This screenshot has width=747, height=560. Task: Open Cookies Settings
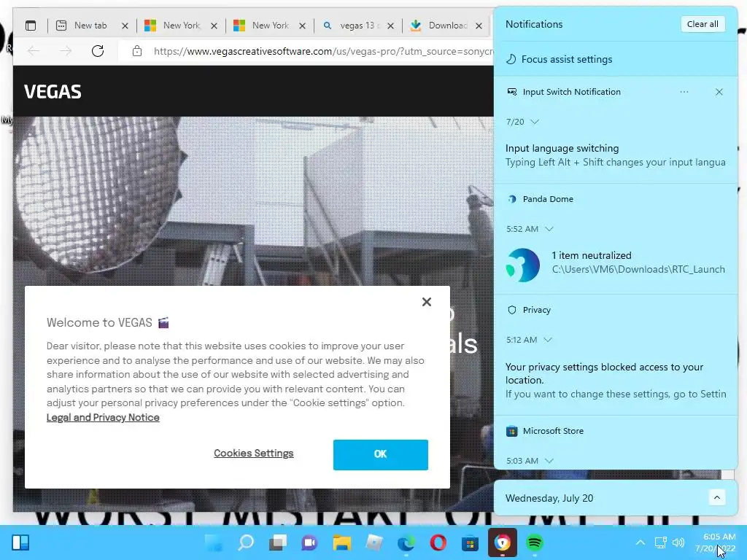point(253,454)
